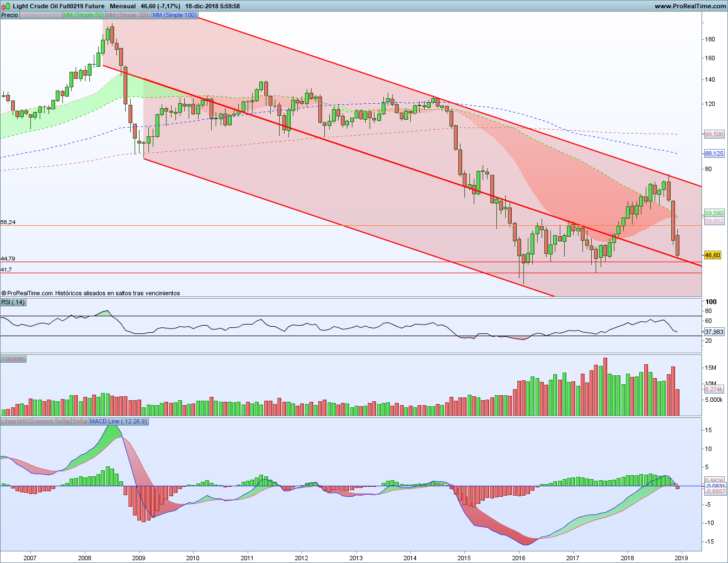Click the candlestick chart icon in title bar
Viewport: 728px width, 563px height.
click(x=6, y=6)
